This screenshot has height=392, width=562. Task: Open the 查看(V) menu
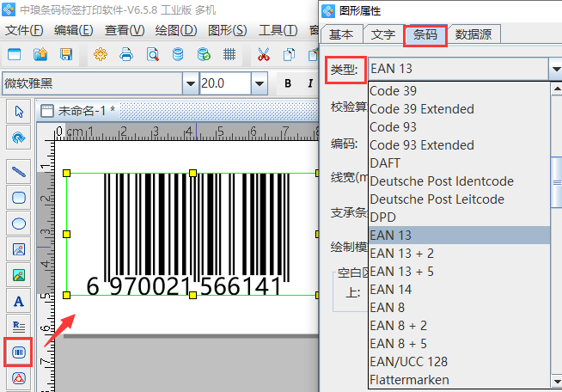coord(125,30)
